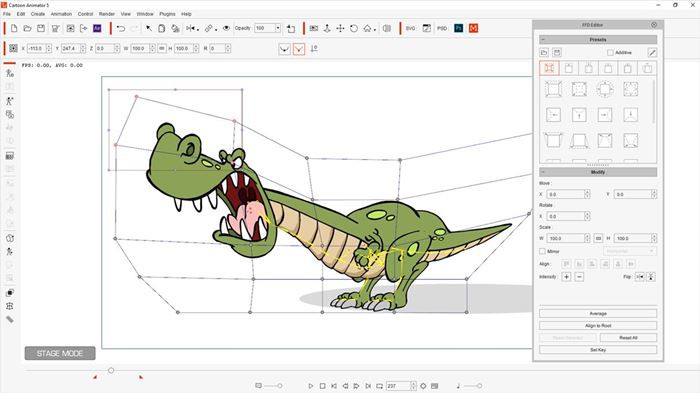Open the Animation menu
The image size is (700, 393).
click(x=61, y=14)
